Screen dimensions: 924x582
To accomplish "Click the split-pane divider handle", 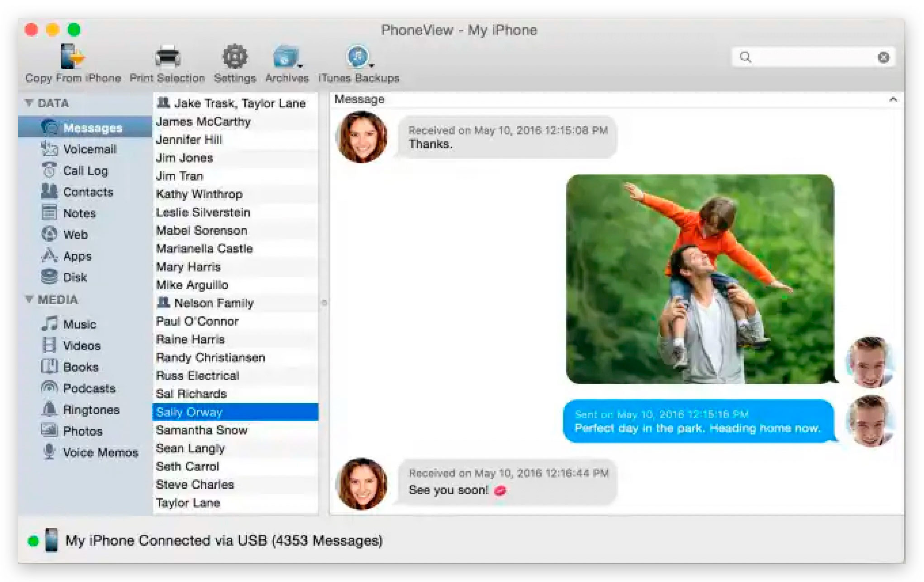I will (x=324, y=303).
